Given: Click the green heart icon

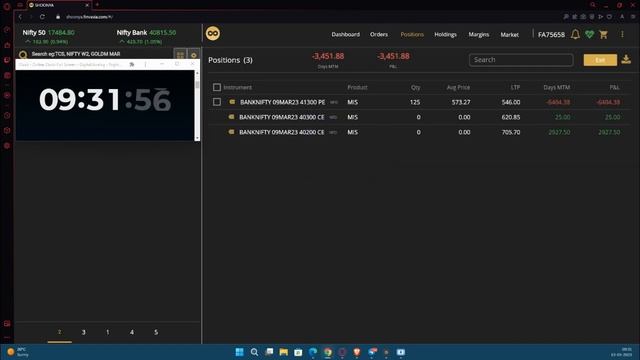Looking at the screenshot, I should (589, 35).
